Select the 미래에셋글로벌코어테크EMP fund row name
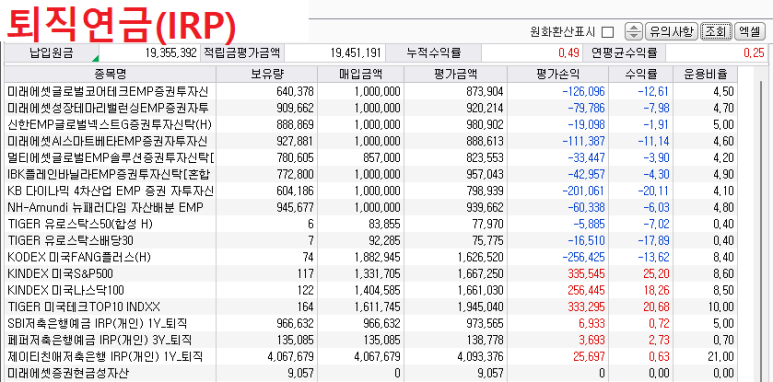The height and width of the screenshot is (382, 773). click(107, 91)
